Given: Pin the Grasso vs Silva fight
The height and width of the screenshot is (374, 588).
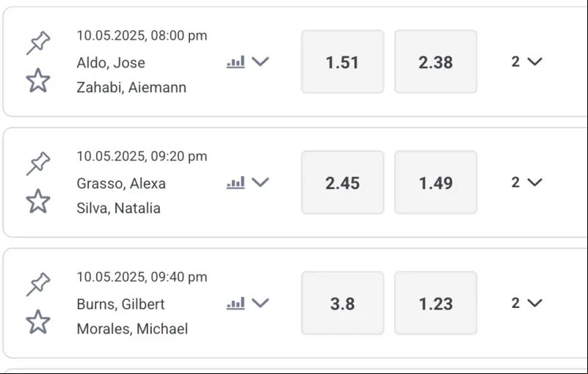Looking at the screenshot, I should (38, 164).
